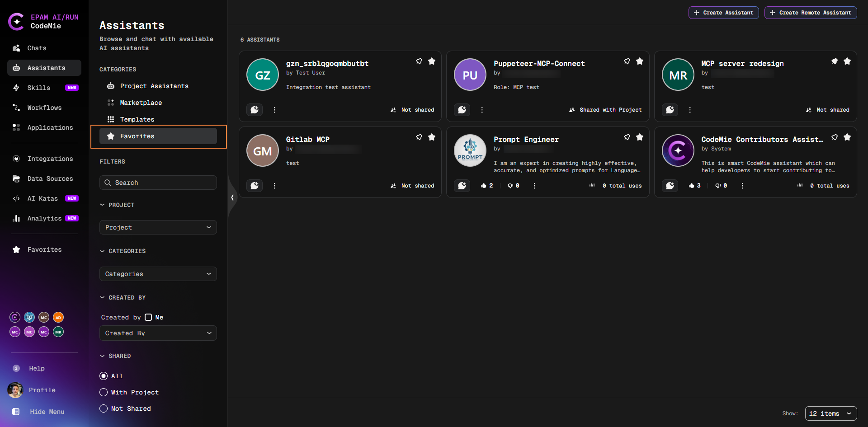This screenshot has height=427, width=868.
Task: Pin the Puppeteer-MCP-Connect assistant
Action: point(627,61)
